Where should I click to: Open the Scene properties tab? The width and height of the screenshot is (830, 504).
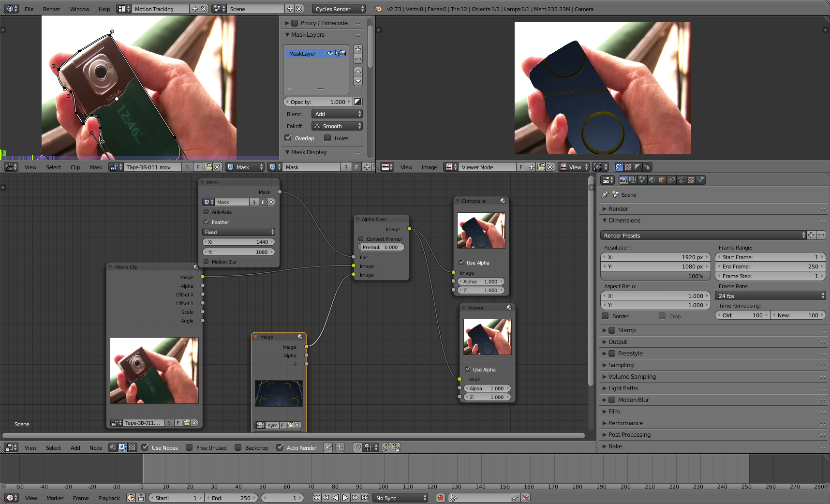pos(642,180)
